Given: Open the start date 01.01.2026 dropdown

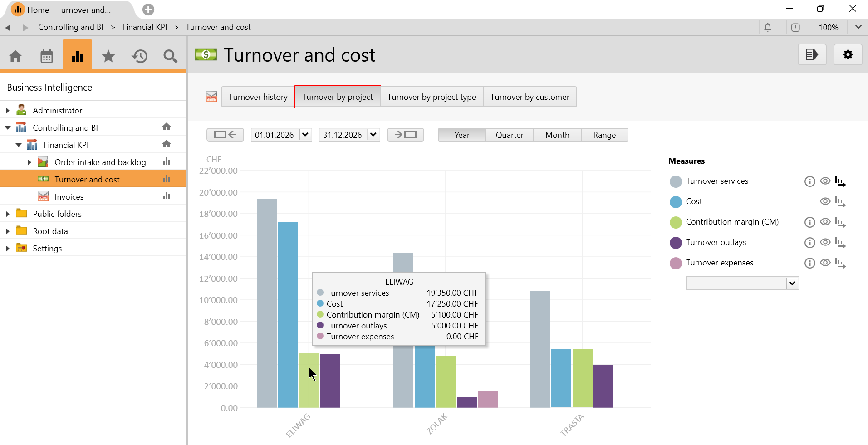Looking at the screenshot, I should tap(305, 135).
